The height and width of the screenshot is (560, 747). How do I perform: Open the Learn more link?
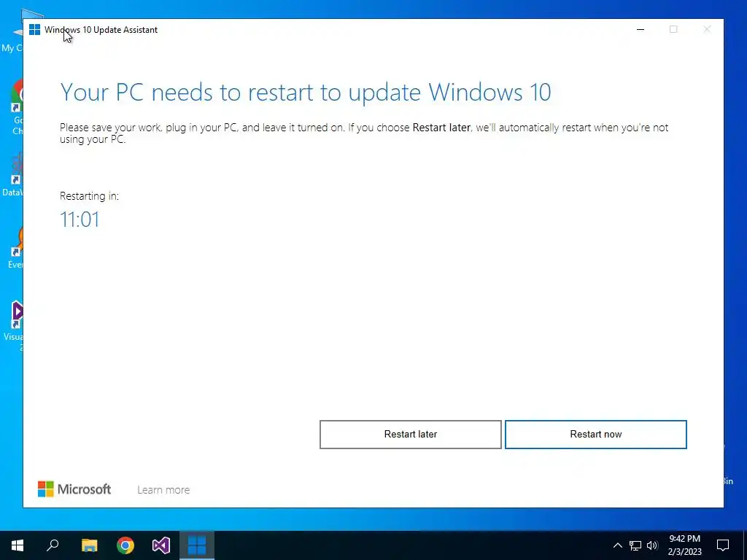[163, 489]
